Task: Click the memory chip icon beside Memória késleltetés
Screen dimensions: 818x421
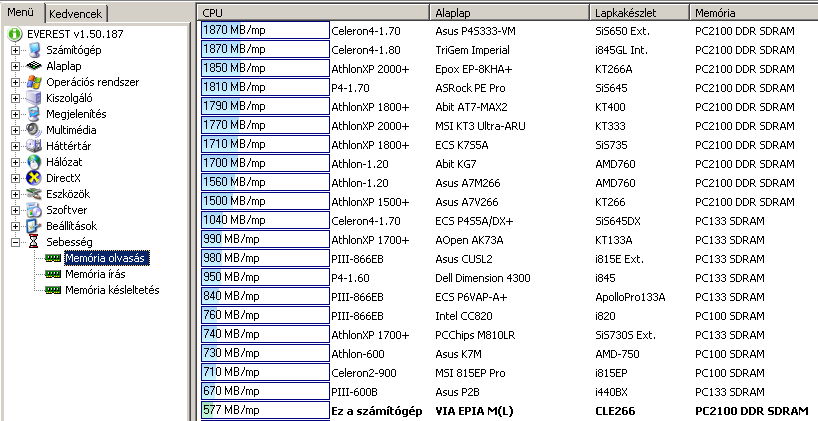Action: point(53,290)
